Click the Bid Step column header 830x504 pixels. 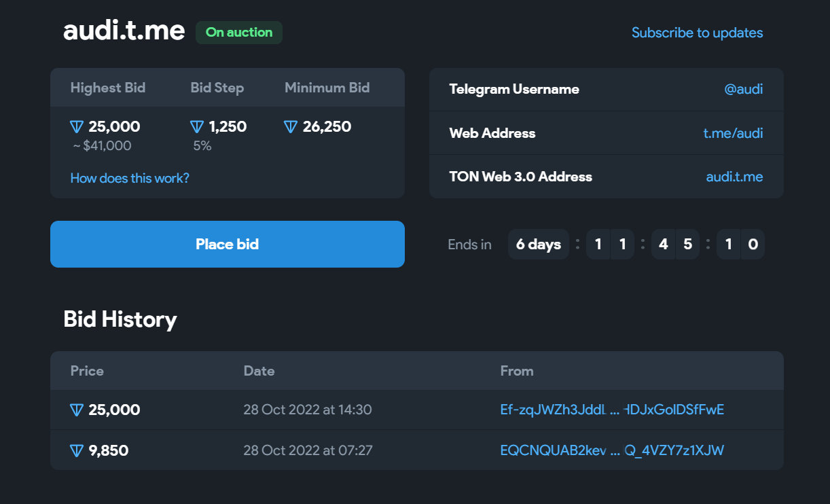[217, 88]
